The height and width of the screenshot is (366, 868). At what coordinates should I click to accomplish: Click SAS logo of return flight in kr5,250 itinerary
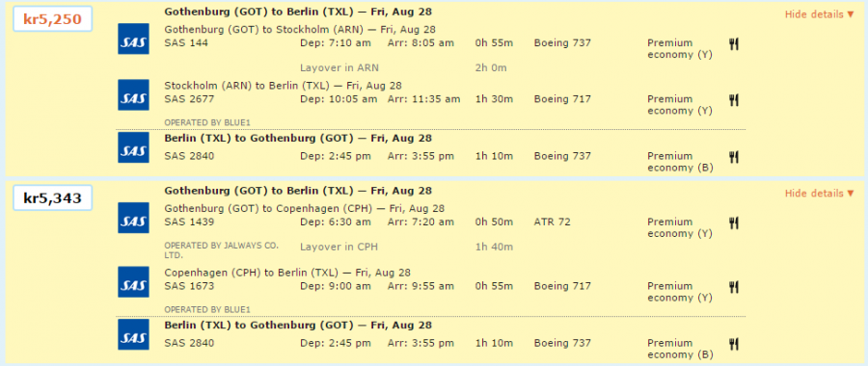pyautogui.click(x=133, y=147)
